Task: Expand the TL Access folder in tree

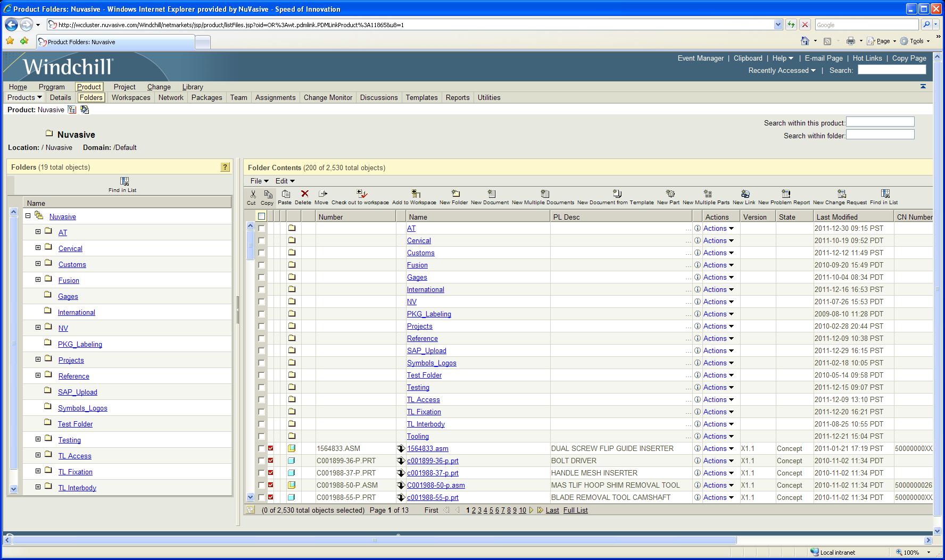Action: coord(38,455)
